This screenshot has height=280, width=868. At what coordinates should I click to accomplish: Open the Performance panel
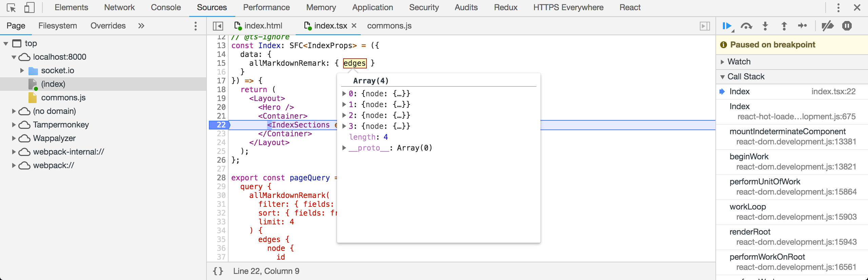click(267, 7)
